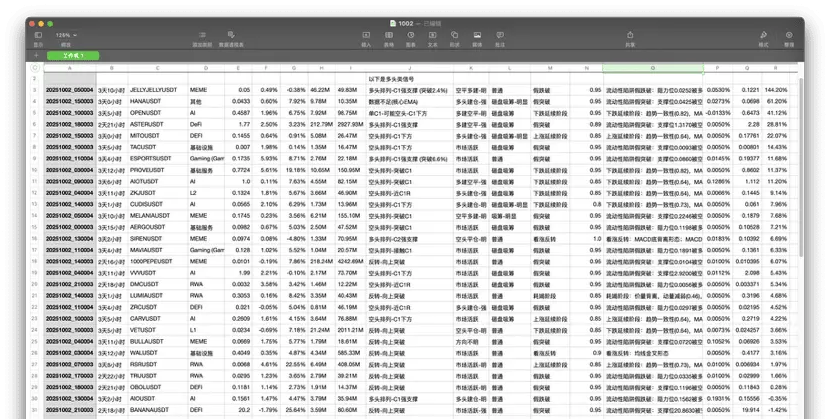Select column J header
Viewport: 830px width, 419px height.
pyautogui.click(x=410, y=68)
